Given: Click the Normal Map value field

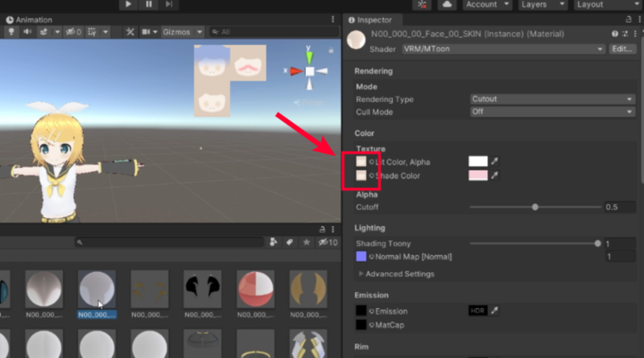Looking at the screenshot, I should 620,257.
